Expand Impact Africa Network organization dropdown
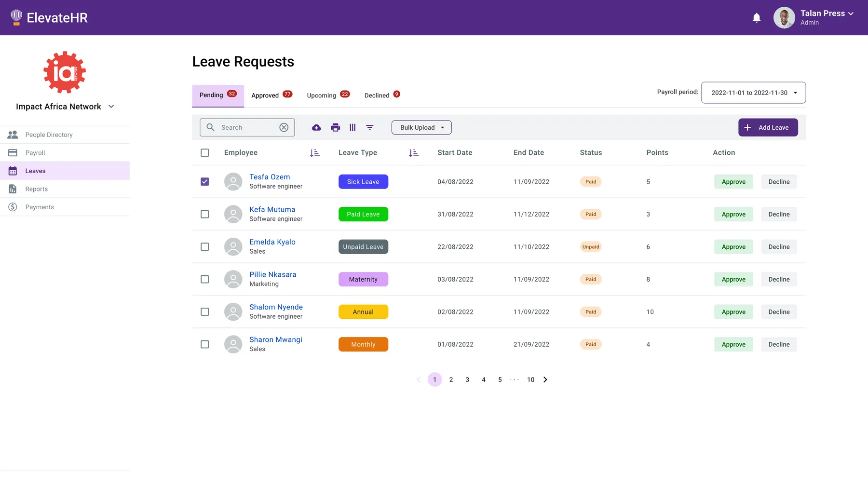 [x=111, y=107]
